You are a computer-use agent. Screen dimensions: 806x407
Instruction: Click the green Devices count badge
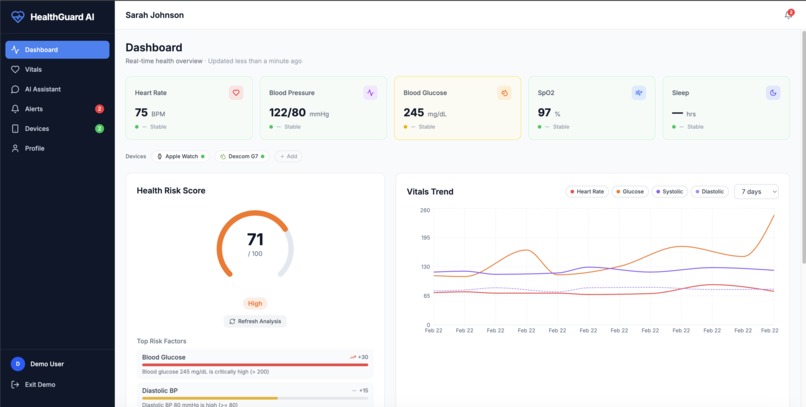[x=99, y=128]
